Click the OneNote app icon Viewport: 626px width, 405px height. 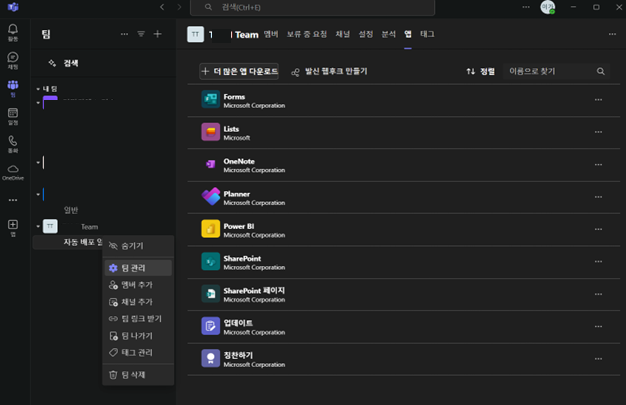coord(210,164)
